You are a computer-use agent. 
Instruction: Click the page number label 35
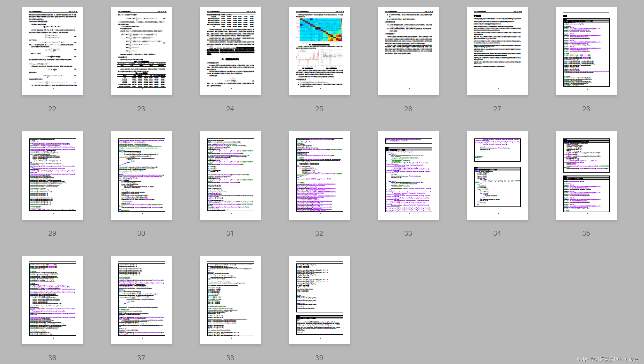[x=586, y=233]
